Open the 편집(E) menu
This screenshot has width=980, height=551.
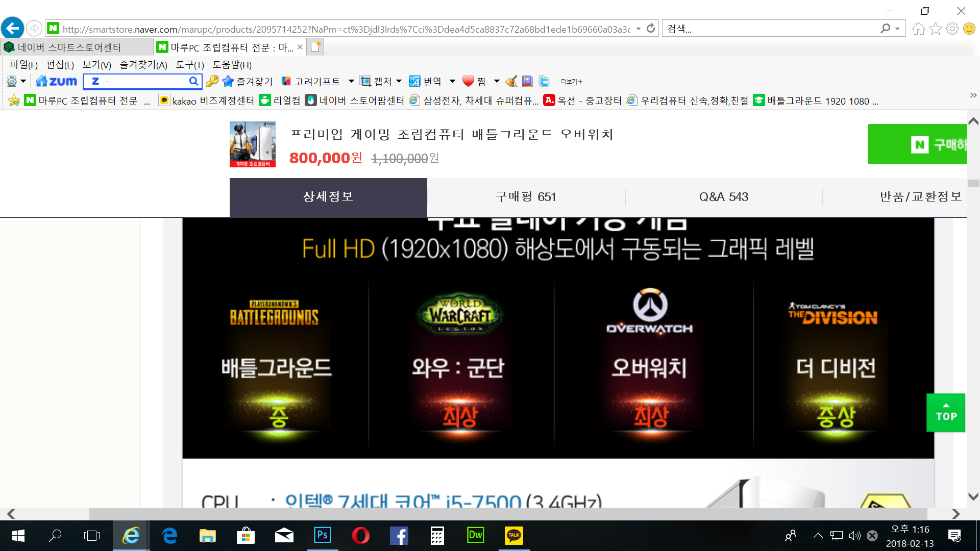coord(60,65)
